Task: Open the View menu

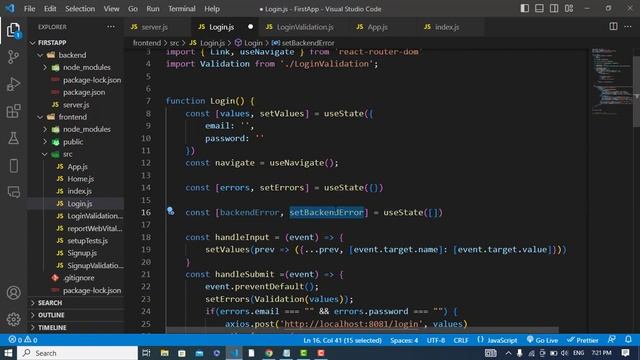Action: [111, 9]
